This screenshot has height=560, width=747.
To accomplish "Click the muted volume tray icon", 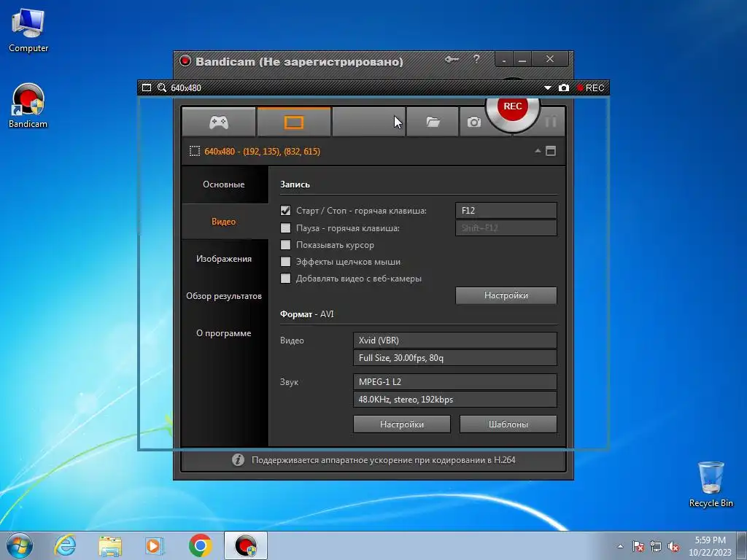I will pos(673,546).
